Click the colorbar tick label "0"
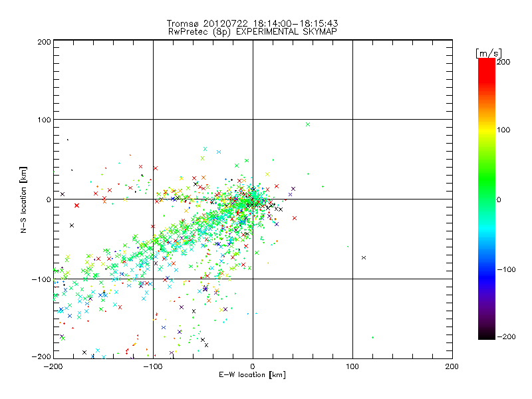Screen dimensions: 532x399 click(x=499, y=199)
